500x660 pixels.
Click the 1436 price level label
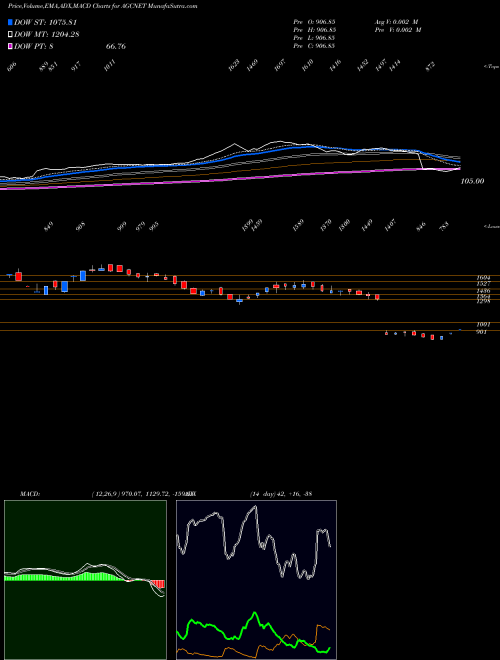click(483, 291)
